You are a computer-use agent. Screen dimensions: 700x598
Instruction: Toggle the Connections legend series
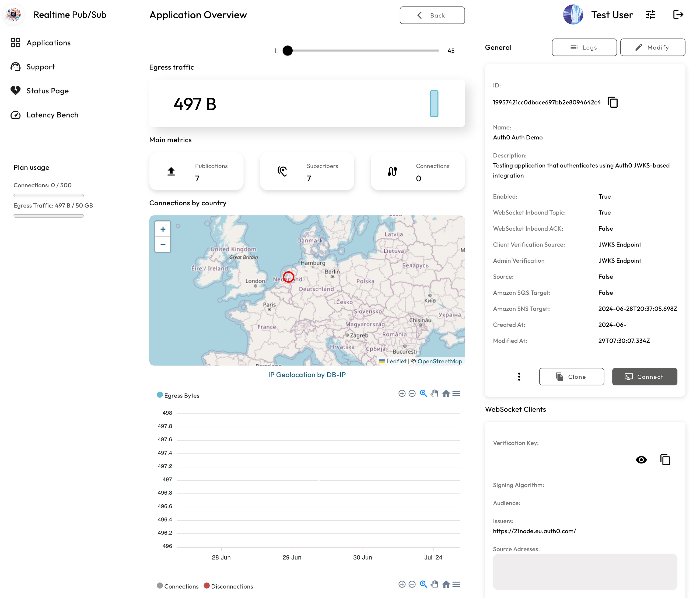(x=178, y=586)
